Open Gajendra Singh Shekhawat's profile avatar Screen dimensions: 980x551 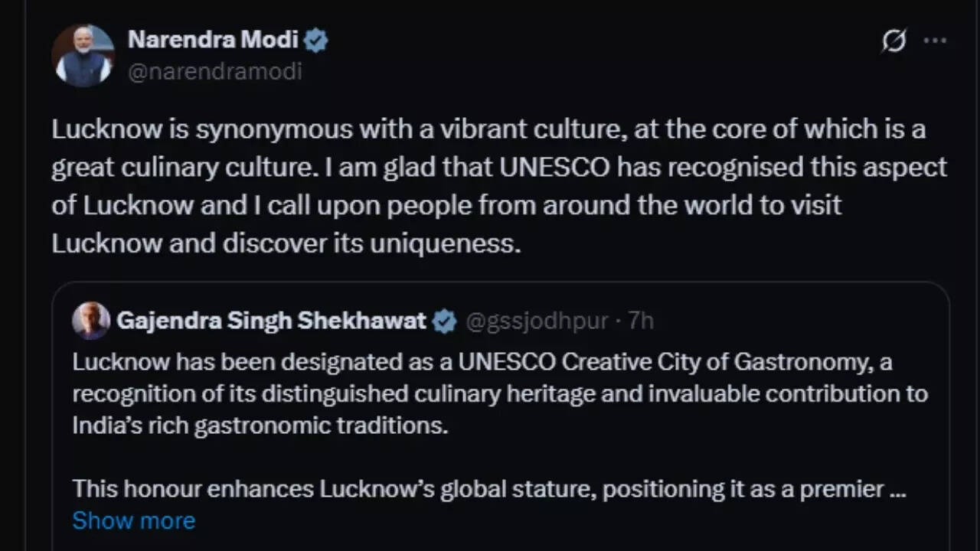(91, 320)
